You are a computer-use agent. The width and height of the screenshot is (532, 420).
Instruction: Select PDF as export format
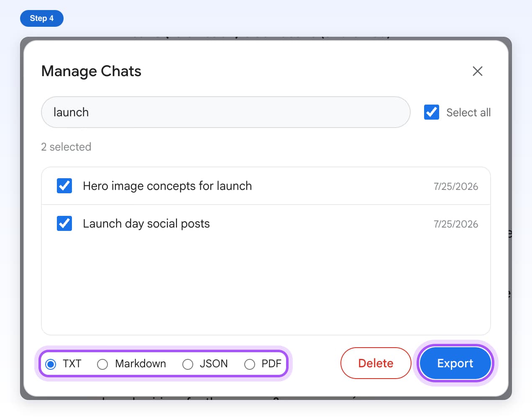pos(250,364)
